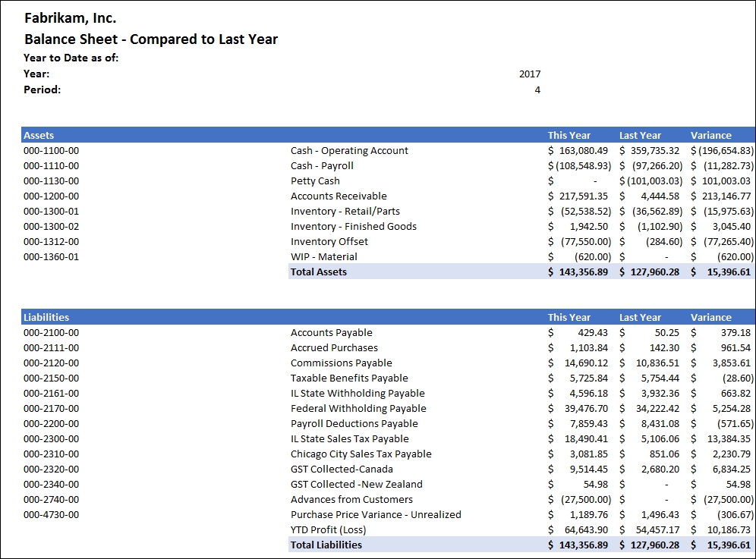This screenshot has width=756, height=559.
Task: Click the Petty Cash label
Action: [x=315, y=181]
